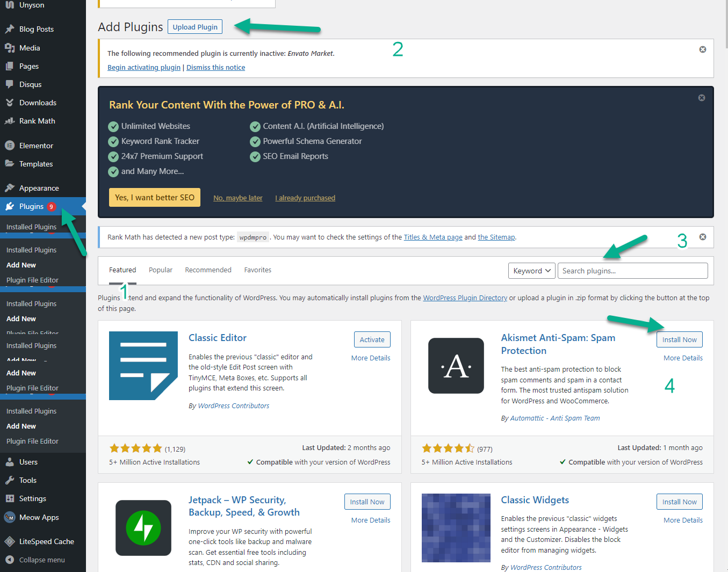Screen dimensions: 728x572
Task: Open Unyson in the sidebar
Action: pos(32,5)
